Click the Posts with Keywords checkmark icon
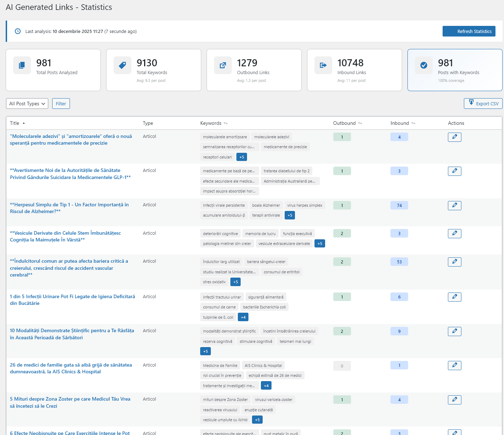The width and height of the screenshot is (504, 435). [423, 65]
